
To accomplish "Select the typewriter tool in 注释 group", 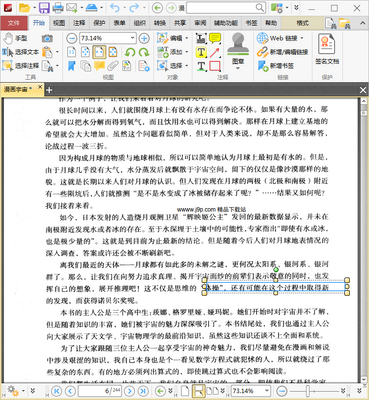I will coord(201,38).
